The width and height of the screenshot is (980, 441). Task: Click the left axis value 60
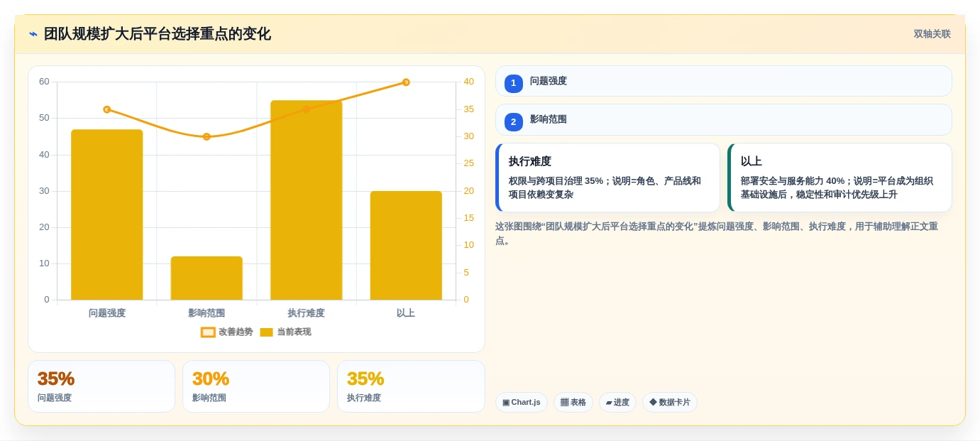(x=44, y=82)
